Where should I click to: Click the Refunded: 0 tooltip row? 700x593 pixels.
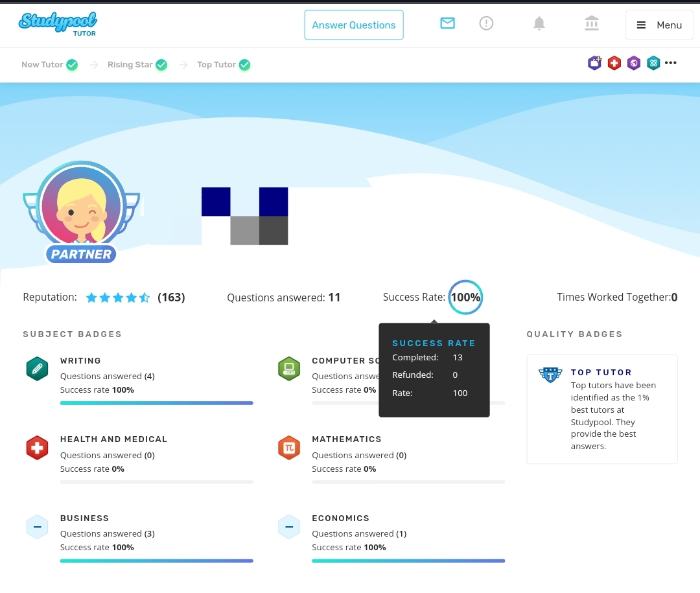[425, 375]
